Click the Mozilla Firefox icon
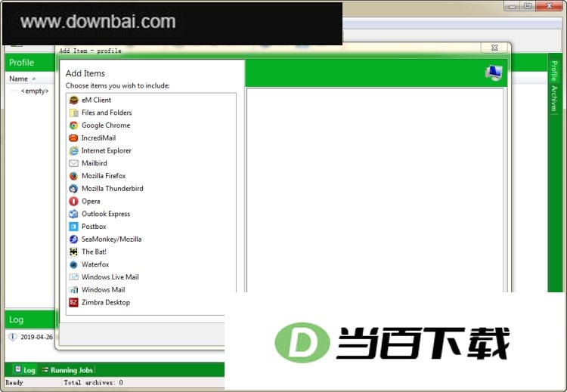This screenshot has width=567, height=392. (74, 176)
